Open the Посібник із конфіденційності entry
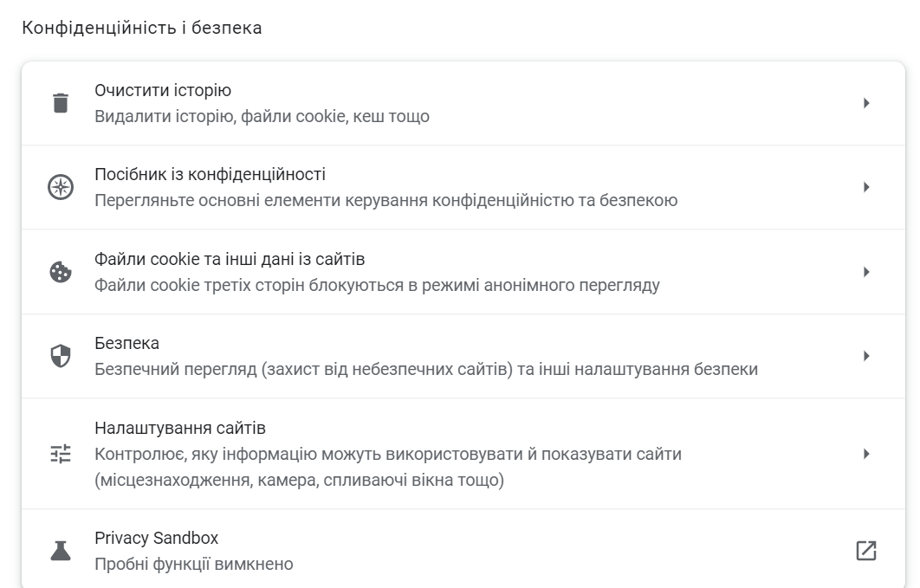 (x=463, y=187)
